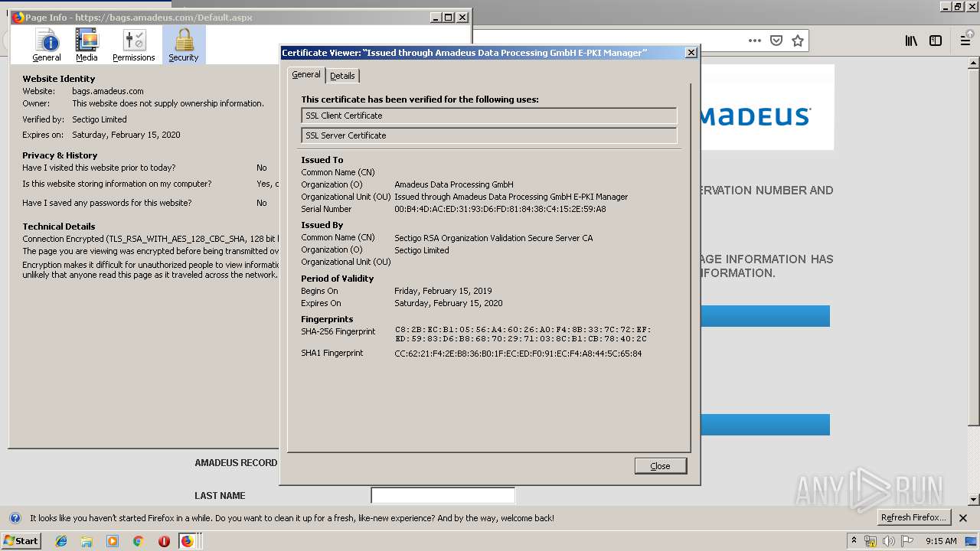
Task: Switch to Certificate Details tab
Action: [342, 76]
